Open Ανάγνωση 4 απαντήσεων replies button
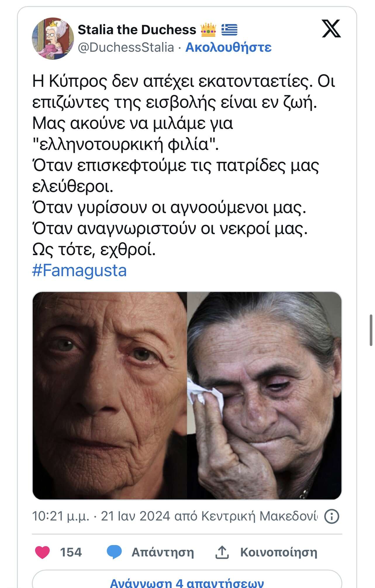The width and height of the screenshot is (375, 588). coord(187,580)
